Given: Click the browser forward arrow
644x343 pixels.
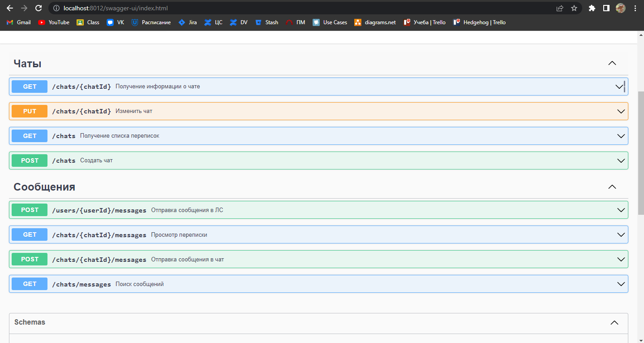Looking at the screenshot, I should (x=24, y=8).
